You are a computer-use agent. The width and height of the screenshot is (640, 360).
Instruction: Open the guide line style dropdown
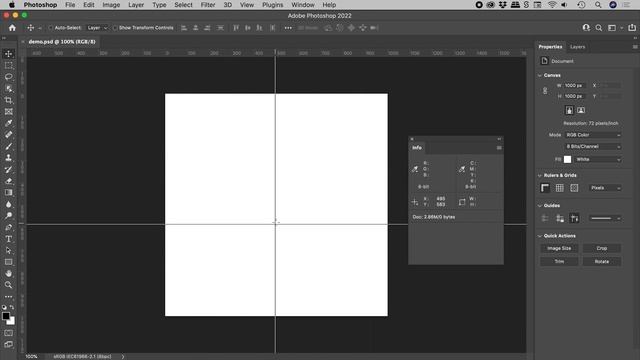[x=605, y=218]
